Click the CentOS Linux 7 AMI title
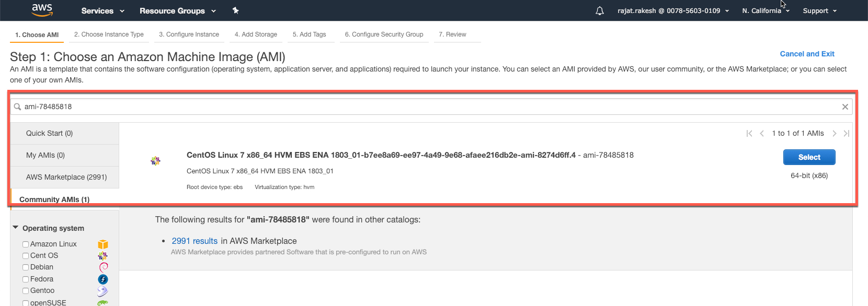 (x=381, y=155)
